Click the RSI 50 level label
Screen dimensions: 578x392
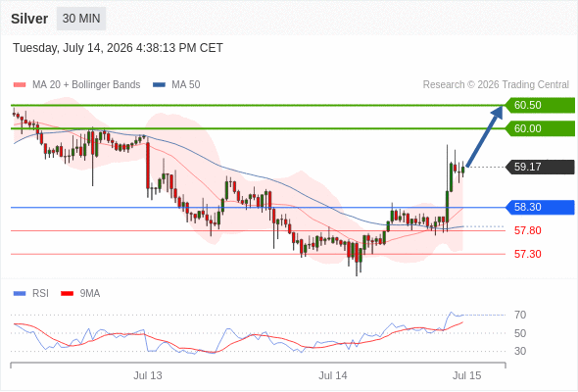click(x=520, y=333)
